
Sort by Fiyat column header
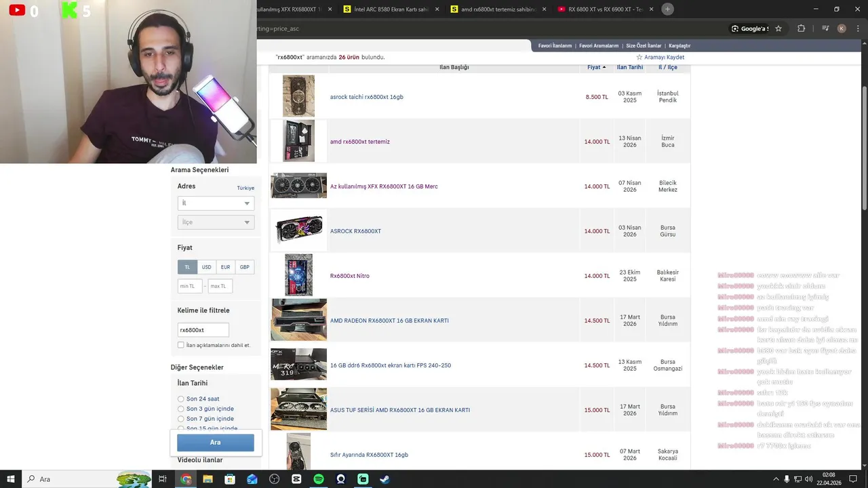click(x=597, y=67)
